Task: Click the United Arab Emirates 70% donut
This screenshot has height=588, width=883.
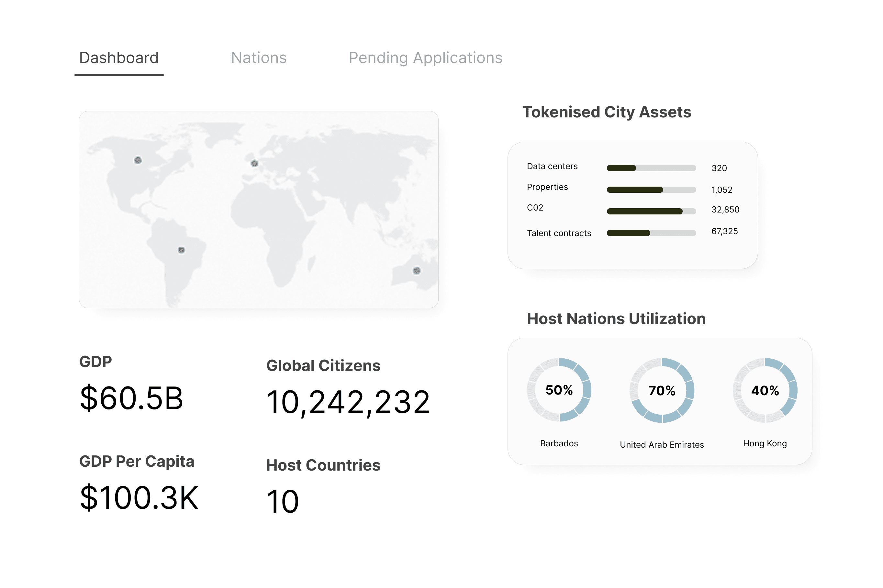Action: [662, 390]
